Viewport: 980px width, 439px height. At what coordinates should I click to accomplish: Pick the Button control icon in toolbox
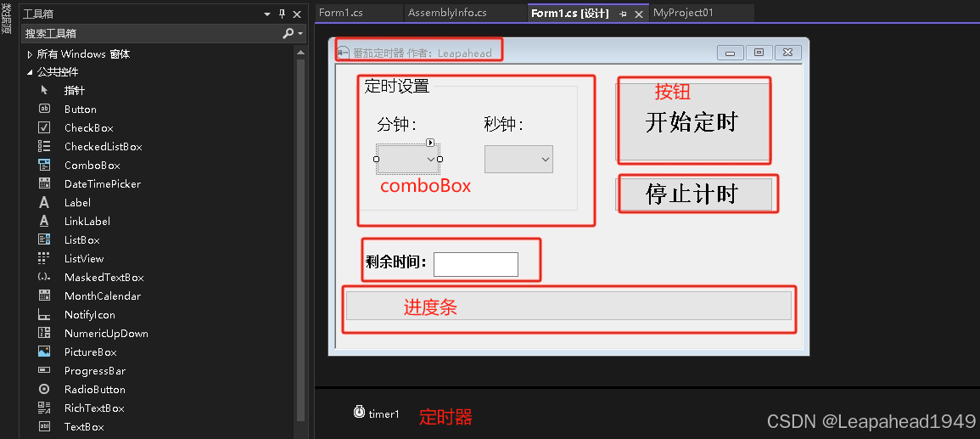[44, 109]
